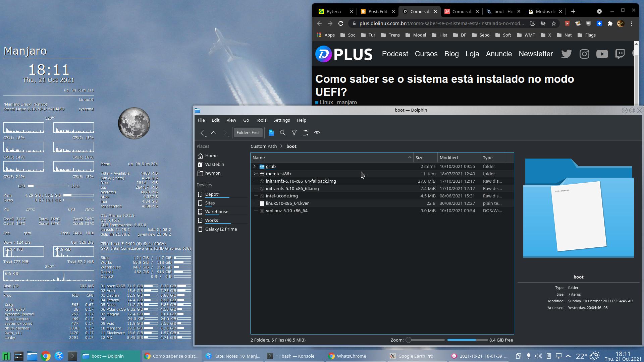
Task: Open the Search magnifier in Dolphin toolbar
Action: pos(283,133)
